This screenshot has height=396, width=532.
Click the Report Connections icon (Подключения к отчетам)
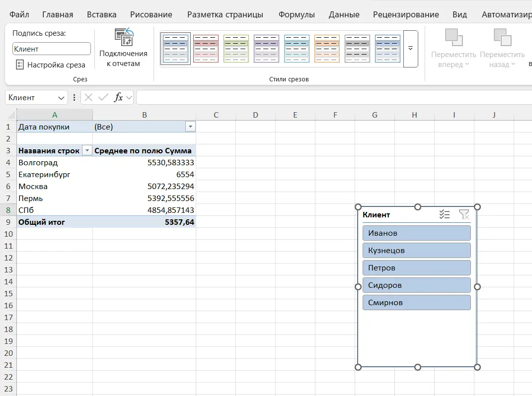(x=123, y=38)
